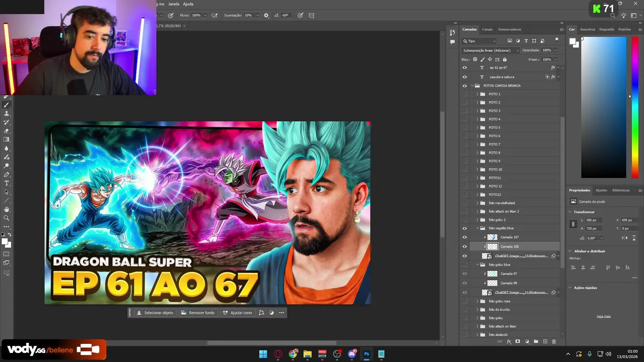The image size is (644, 362).
Task: Select the Zoom magnifier tool
Action: 7,218
